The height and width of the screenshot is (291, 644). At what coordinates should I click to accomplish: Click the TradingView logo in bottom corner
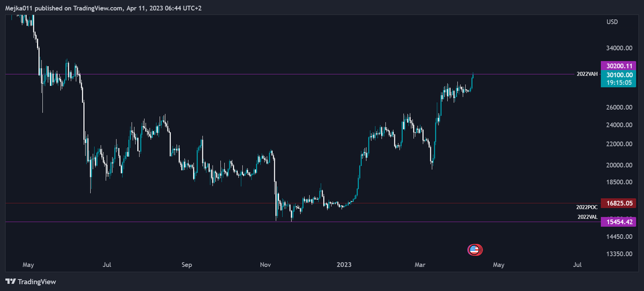(x=31, y=281)
